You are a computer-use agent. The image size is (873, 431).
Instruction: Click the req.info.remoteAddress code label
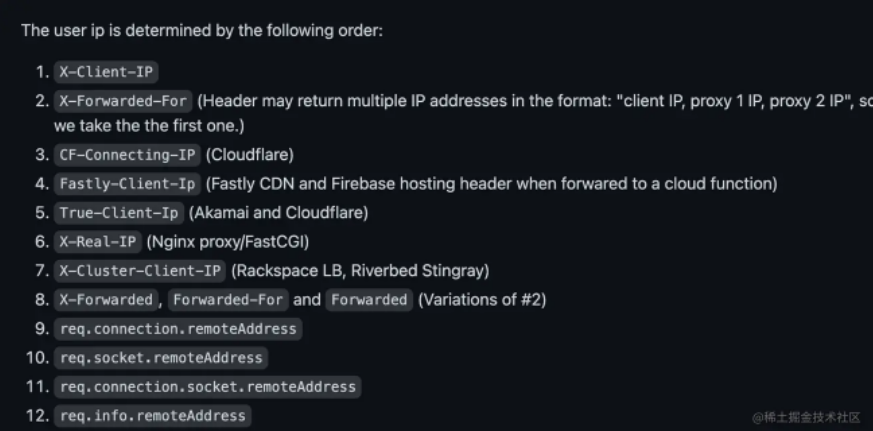(x=152, y=415)
